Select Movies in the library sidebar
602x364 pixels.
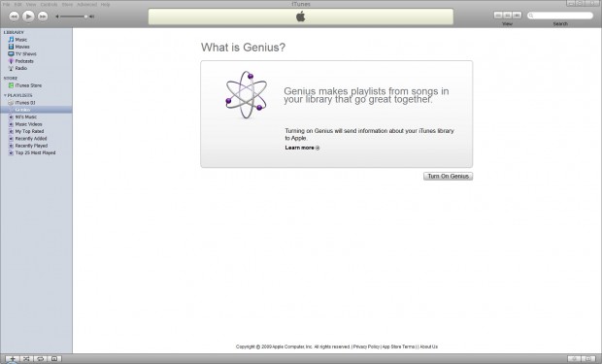tap(22, 47)
